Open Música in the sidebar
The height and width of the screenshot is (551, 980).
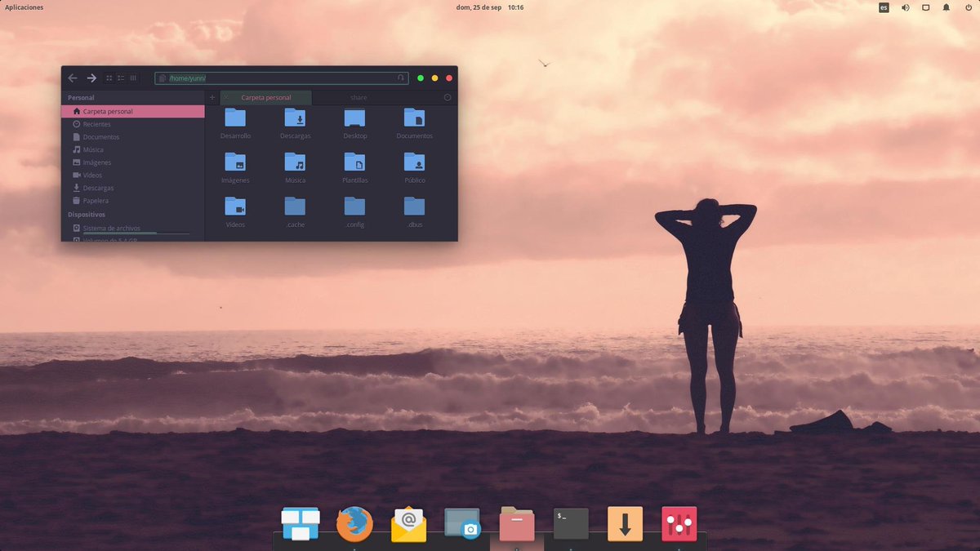pyautogui.click(x=132, y=149)
